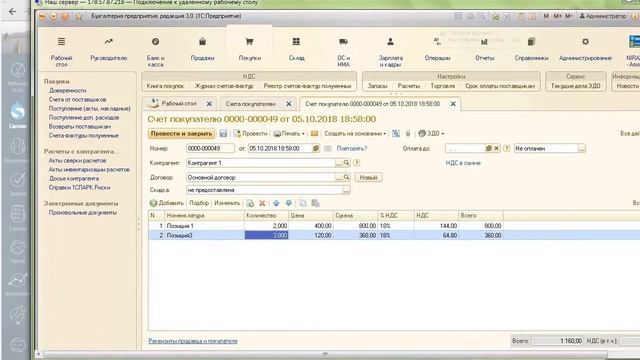Click the НДС в сумме link
640x360 pixels.
[x=463, y=163]
